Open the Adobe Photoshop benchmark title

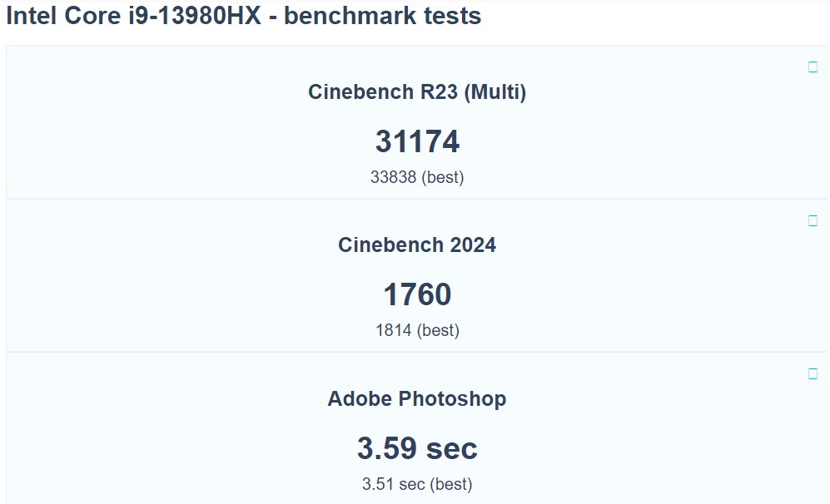pos(417,398)
